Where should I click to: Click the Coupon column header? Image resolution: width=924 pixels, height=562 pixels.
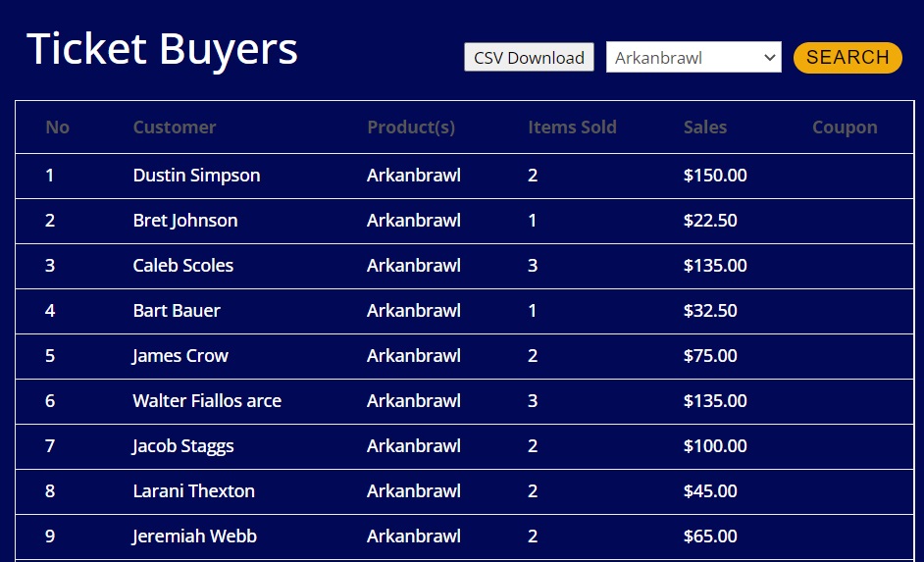pos(844,128)
